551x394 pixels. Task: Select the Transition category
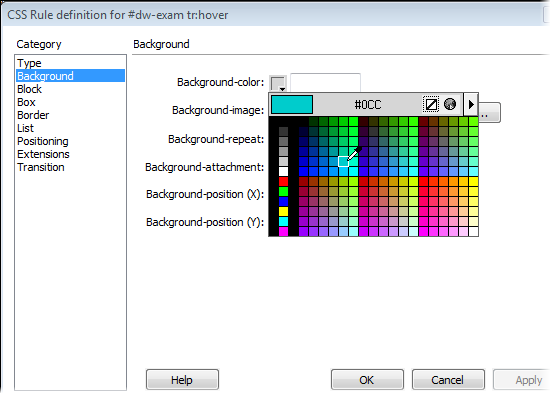point(70,167)
